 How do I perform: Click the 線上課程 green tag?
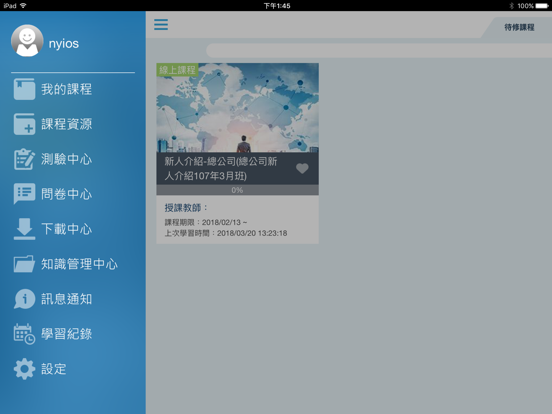tap(177, 70)
